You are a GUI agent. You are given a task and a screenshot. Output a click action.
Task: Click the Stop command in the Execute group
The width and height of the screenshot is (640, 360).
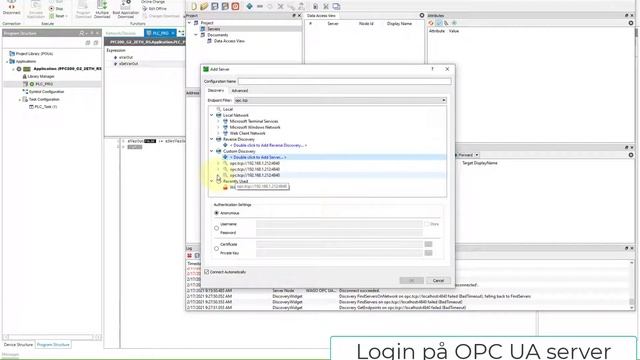point(56,9)
